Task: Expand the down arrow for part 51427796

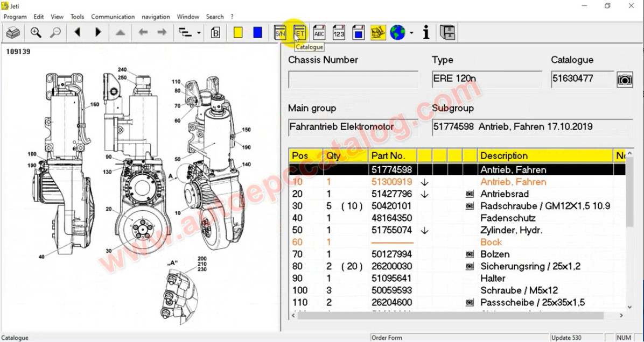Action: [x=425, y=194]
